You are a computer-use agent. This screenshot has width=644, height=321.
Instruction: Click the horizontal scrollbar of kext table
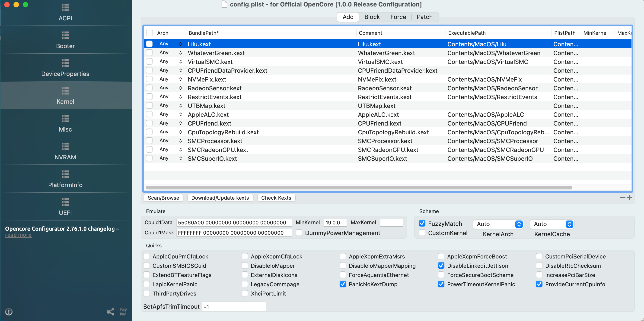(x=359, y=187)
